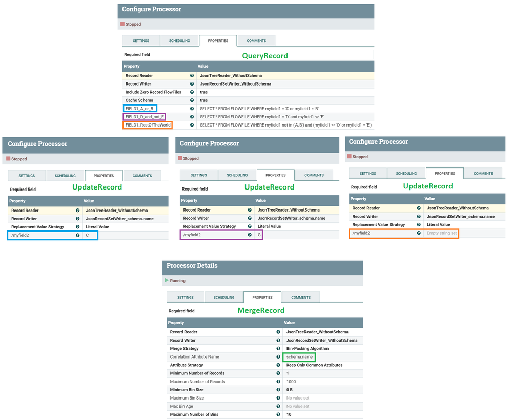Click the info icon next to Cache Schema
Screen dimensions: 512x420
191,100
